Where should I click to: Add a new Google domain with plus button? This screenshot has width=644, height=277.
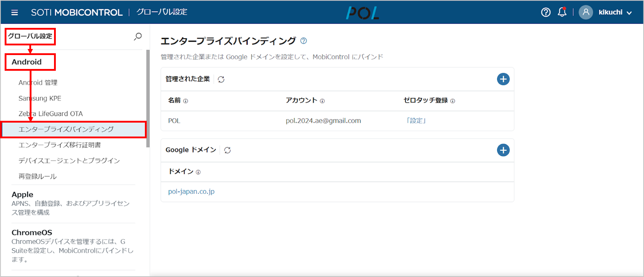(x=503, y=150)
